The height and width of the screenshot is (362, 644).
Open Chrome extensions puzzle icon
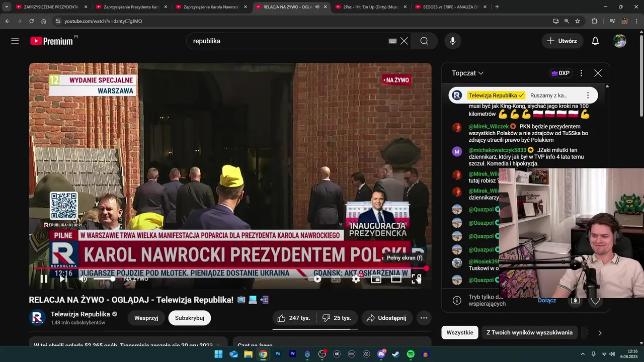tap(595, 21)
